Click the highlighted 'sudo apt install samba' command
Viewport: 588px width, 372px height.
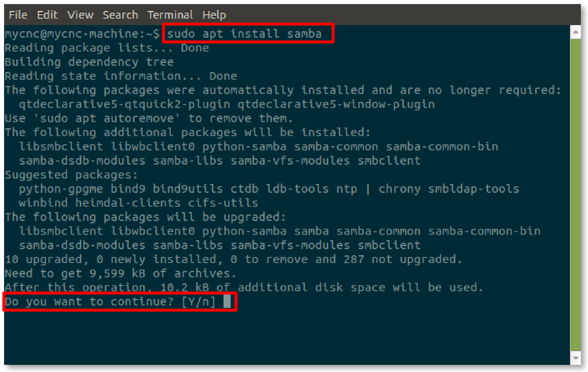244,34
